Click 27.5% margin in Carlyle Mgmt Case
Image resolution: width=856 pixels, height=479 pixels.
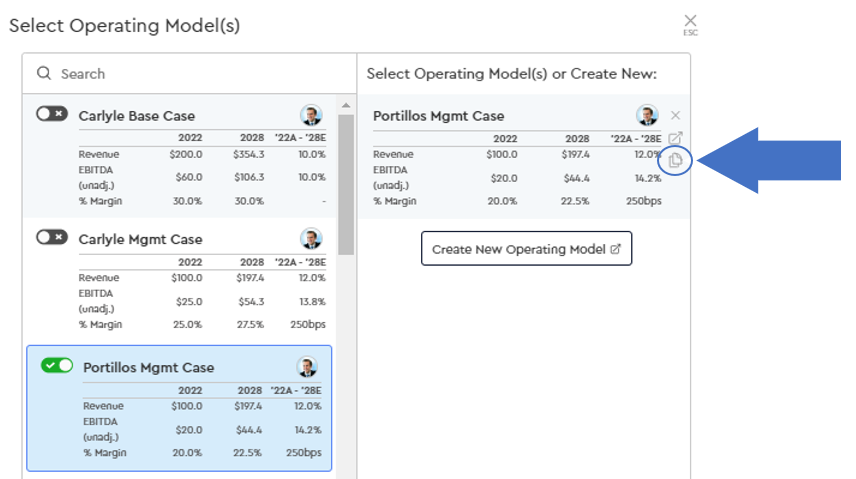point(250,324)
